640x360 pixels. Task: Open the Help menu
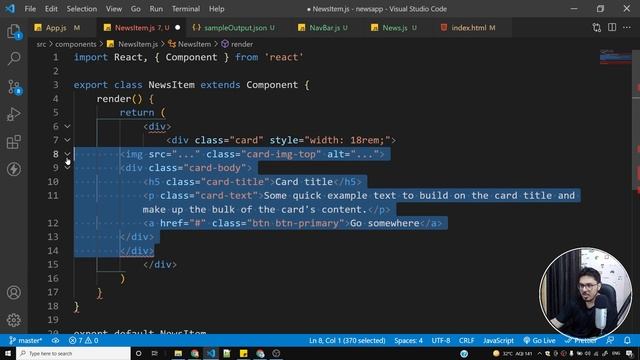pos(217,9)
